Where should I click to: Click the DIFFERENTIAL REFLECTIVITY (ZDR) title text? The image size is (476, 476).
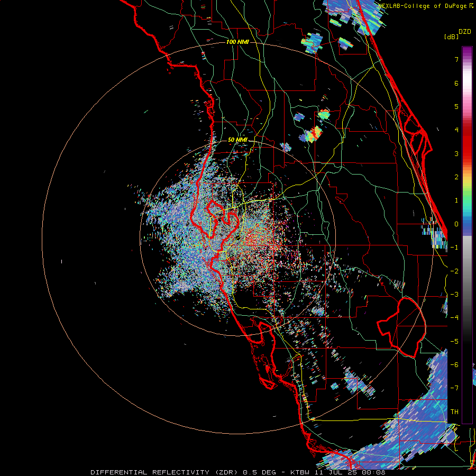point(165,472)
